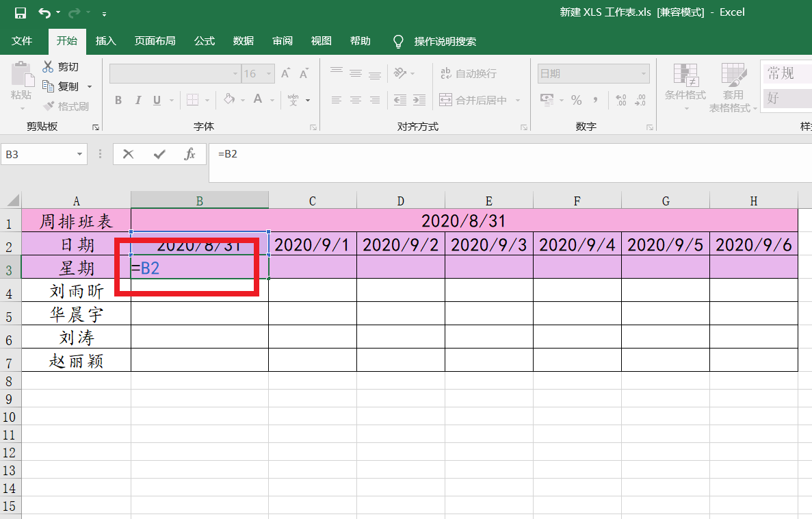Click the Save icon in title bar
The width and height of the screenshot is (812, 519).
(x=21, y=13)
